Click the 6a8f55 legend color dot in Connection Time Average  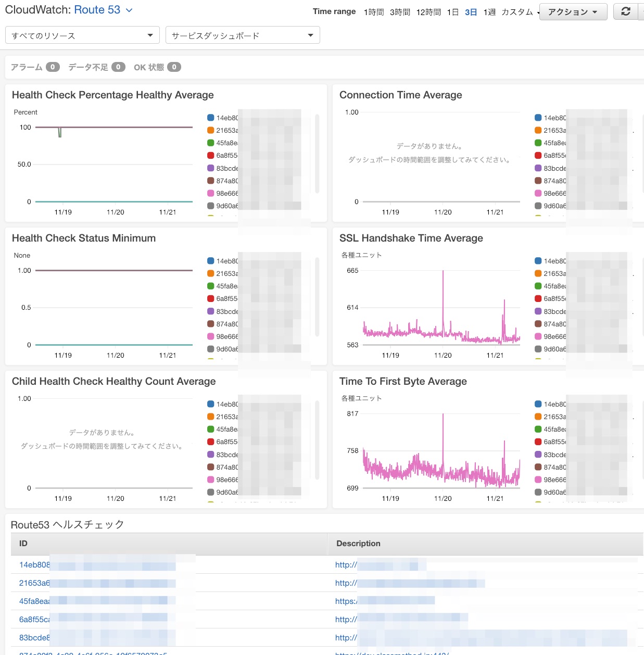coord(537,155)
